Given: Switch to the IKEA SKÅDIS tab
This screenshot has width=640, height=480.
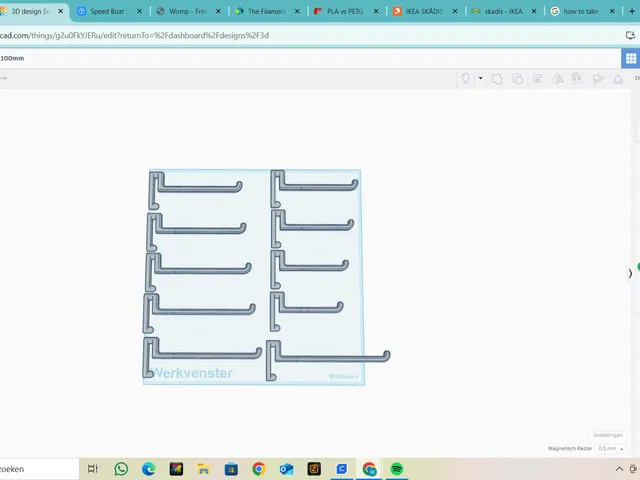Looking at the screenshot, I should (424, 11).
